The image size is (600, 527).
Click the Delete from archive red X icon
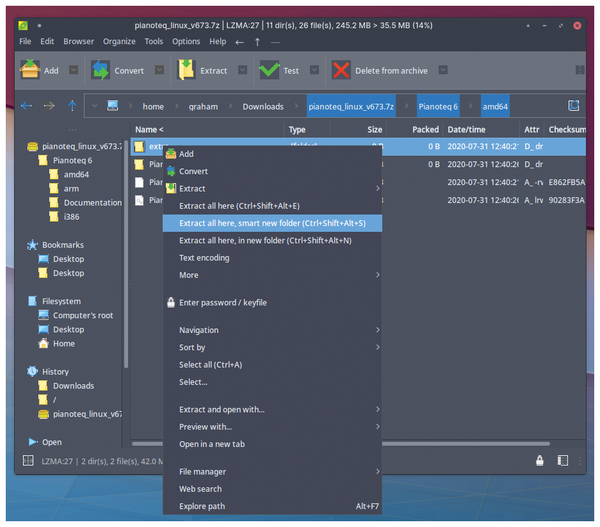coord(341,70)
